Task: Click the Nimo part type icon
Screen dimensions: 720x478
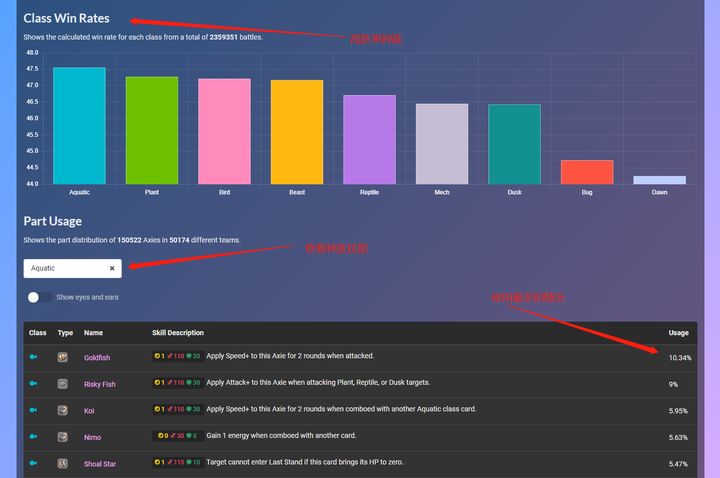Action: pos(63,437)
